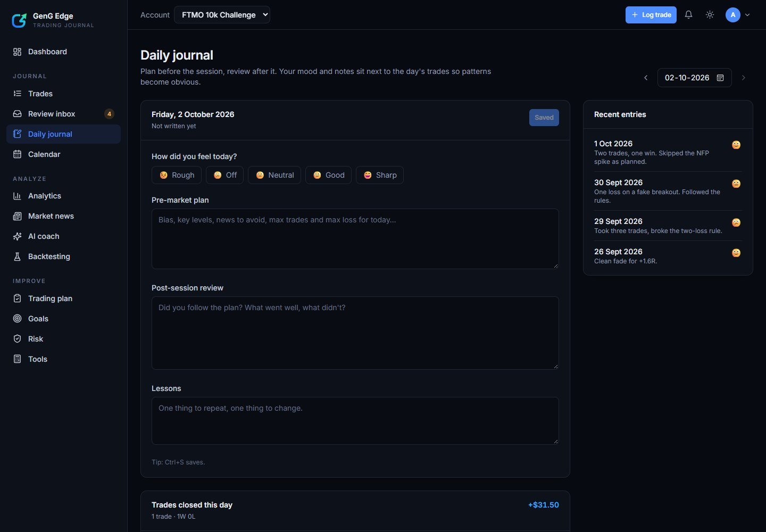
Task: Click the Goals target icon
Action: click(17, 319)
